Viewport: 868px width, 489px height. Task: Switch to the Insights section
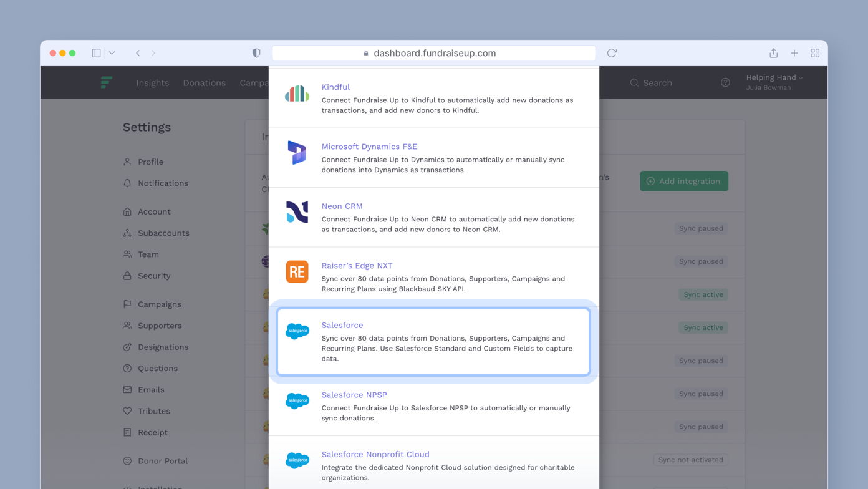[152, 82]
